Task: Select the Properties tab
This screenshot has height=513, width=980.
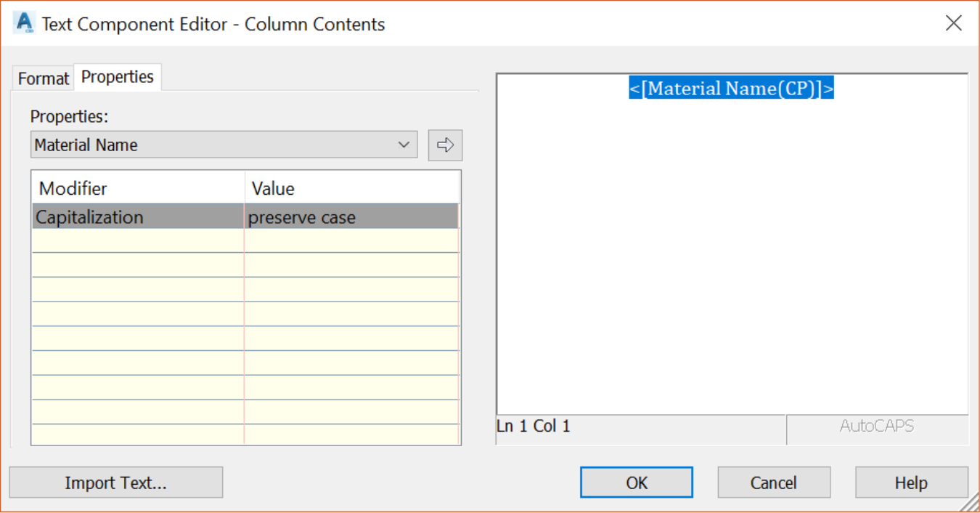Action: point(118,77)
